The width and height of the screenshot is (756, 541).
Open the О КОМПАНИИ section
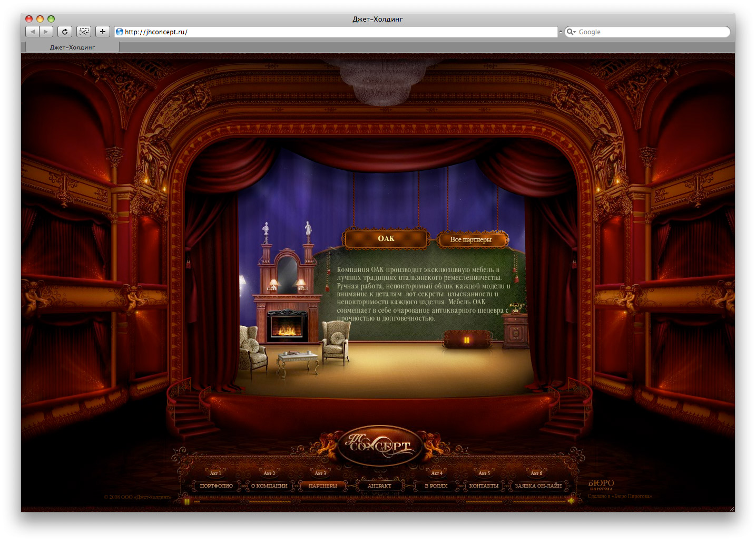[269, 486]
